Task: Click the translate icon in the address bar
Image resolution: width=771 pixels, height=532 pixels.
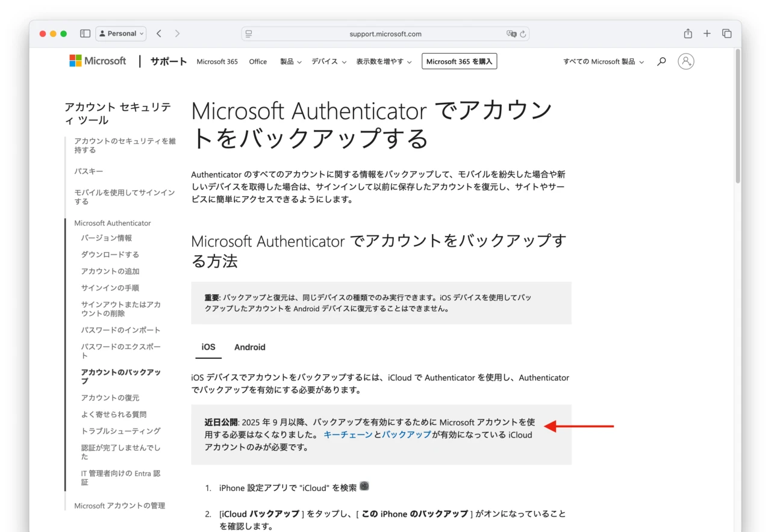Action: (512, 34)
